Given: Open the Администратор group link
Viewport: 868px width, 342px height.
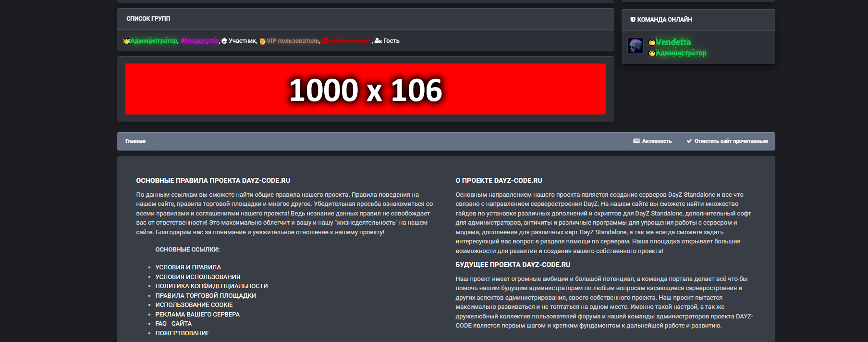Looking at the screenshot, I should (154, 41).
